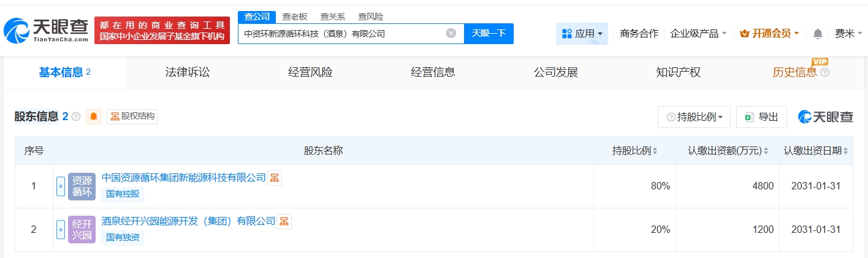Screen dimensions: 868x258
Task: Select the 查公司 search tab
Action: point(257,17)
